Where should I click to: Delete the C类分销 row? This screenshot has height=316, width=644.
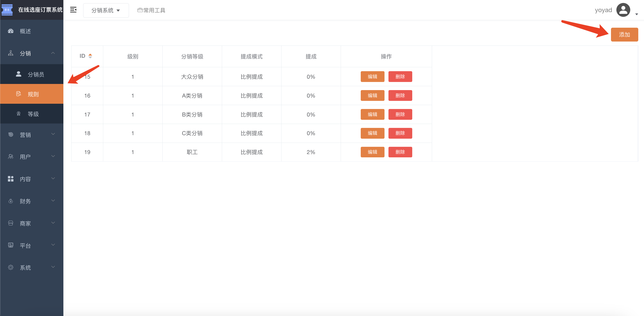point(400,133)
